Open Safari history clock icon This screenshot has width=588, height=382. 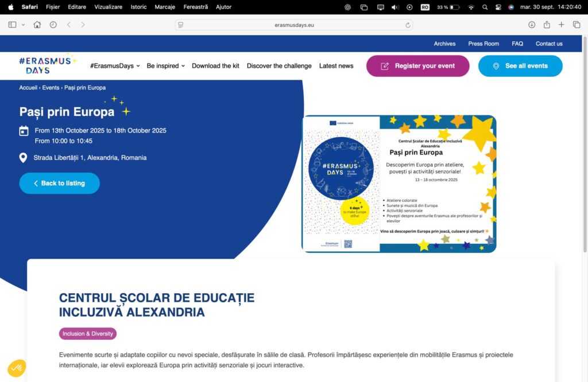pyautogui.click(x=53, y=25)
